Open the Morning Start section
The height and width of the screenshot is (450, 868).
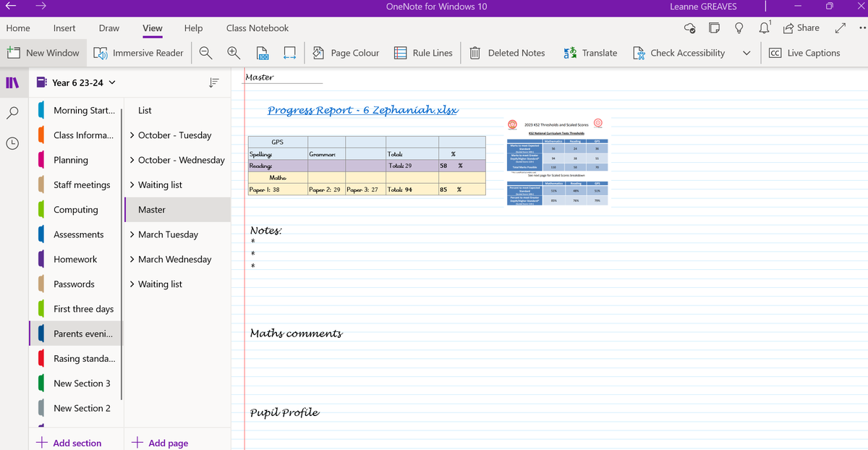[76, 111]
